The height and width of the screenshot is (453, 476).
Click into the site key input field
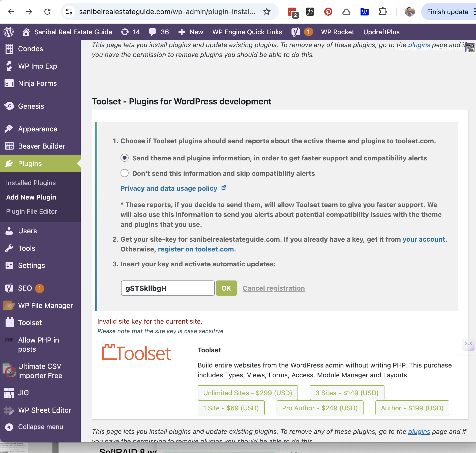pos(168,288)
